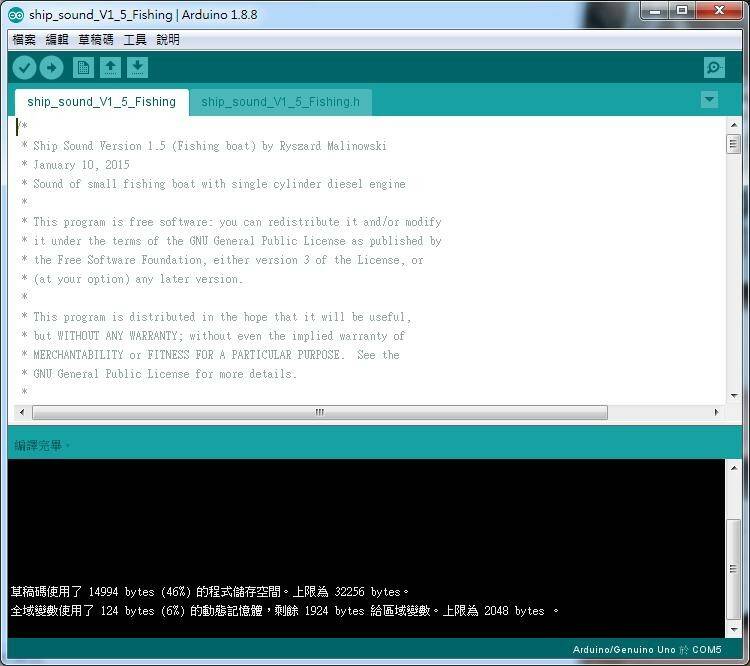
Task: Click the Verify (checkmark) button
Action: pos(24,68)
